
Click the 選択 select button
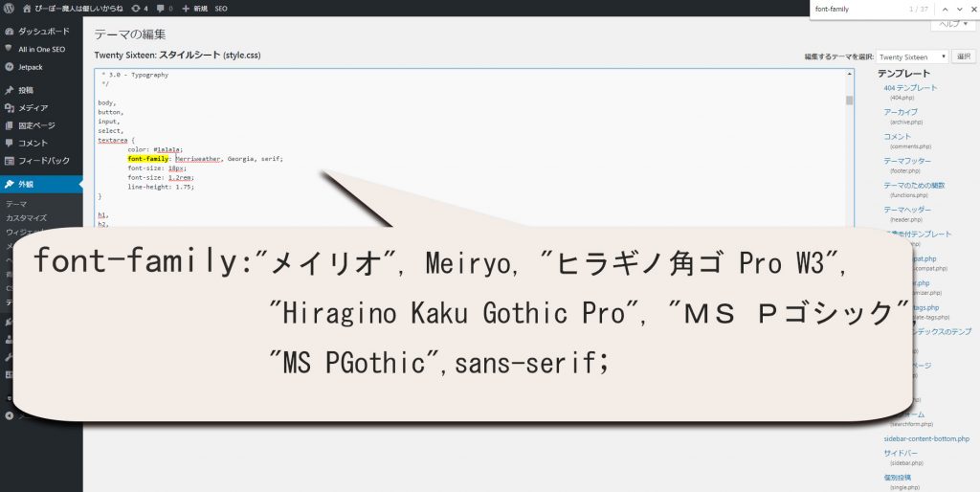(x=964, y=56)
